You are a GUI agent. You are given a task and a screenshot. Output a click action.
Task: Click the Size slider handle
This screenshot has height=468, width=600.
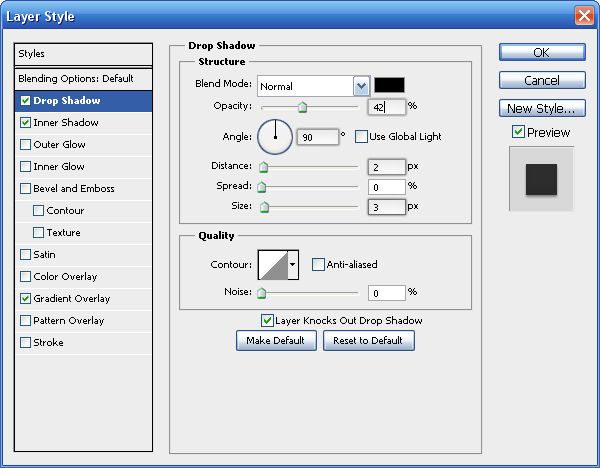point(264,207)
